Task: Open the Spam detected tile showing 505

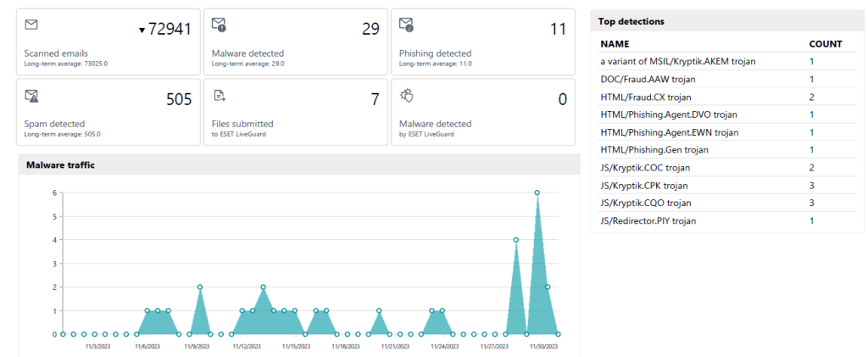Action: (108, 111)
